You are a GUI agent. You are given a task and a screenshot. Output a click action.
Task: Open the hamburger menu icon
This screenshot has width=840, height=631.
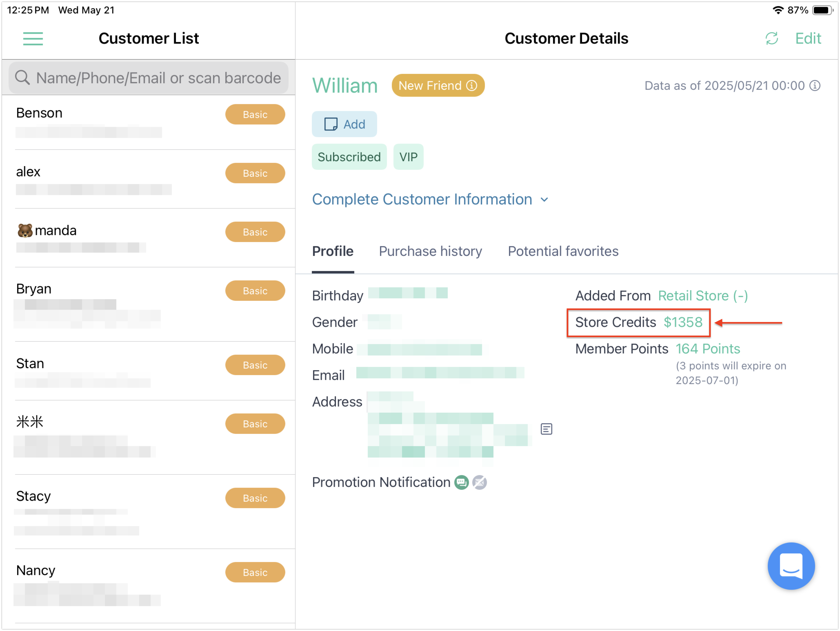(33, 39)
